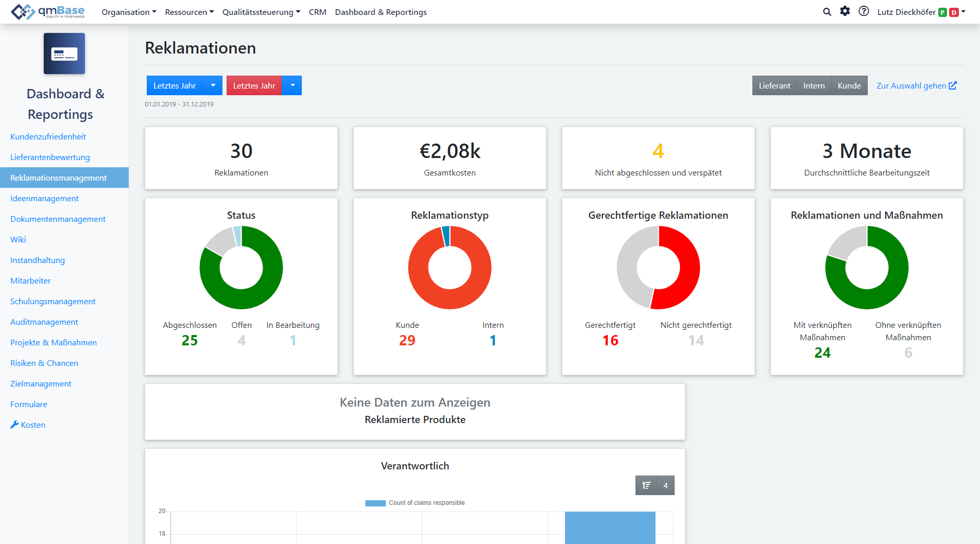Click the Nicht abgeschlossen und verspätet card
This screenshot has height=544, width=980.
[x=658, y=158]
